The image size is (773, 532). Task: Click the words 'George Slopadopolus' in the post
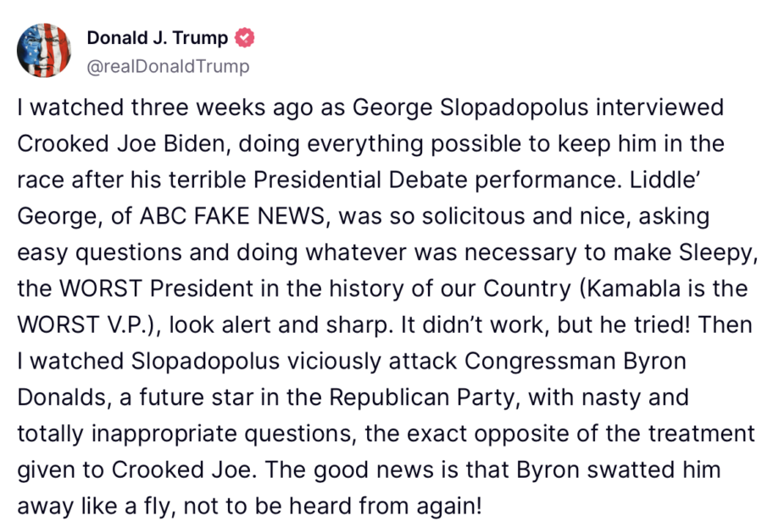click(470, 108)
